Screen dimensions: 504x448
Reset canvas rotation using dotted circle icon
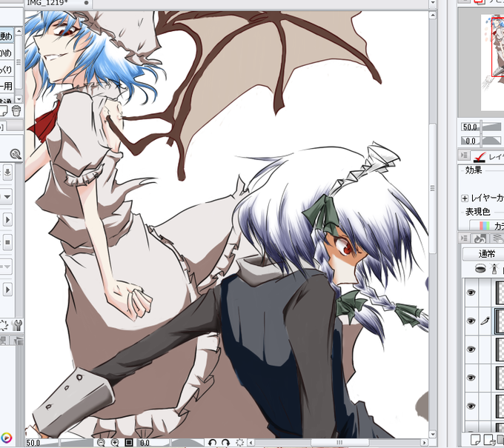pyautogui.click(x=240, y=443)
